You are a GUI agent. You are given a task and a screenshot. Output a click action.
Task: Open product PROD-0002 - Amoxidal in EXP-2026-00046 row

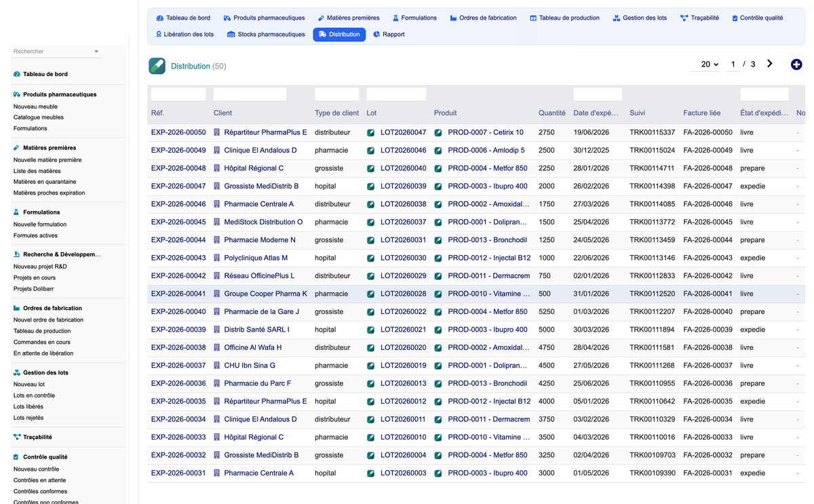[488, 204]
